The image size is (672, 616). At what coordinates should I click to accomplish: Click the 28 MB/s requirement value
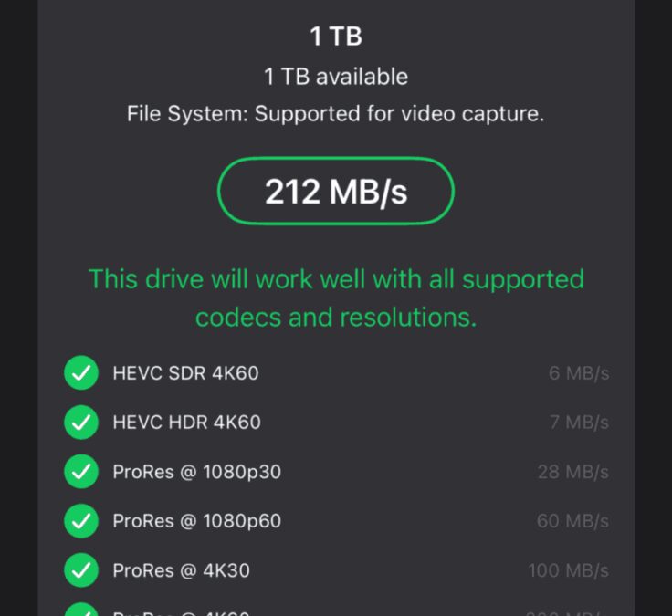tap(573, 472)
